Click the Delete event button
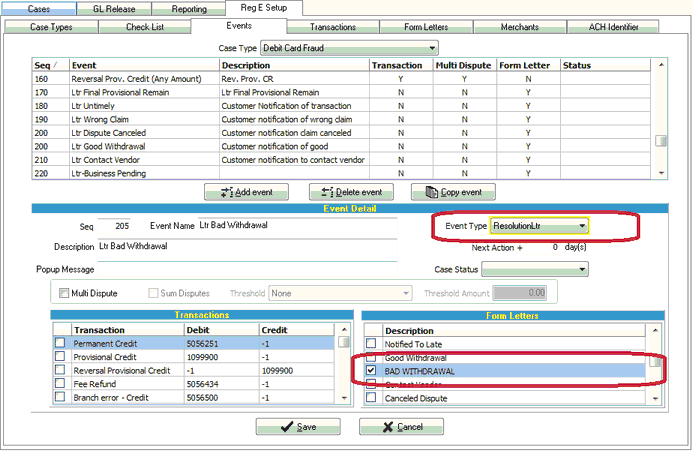The image size is (693, 451). [x=351, y=192]
